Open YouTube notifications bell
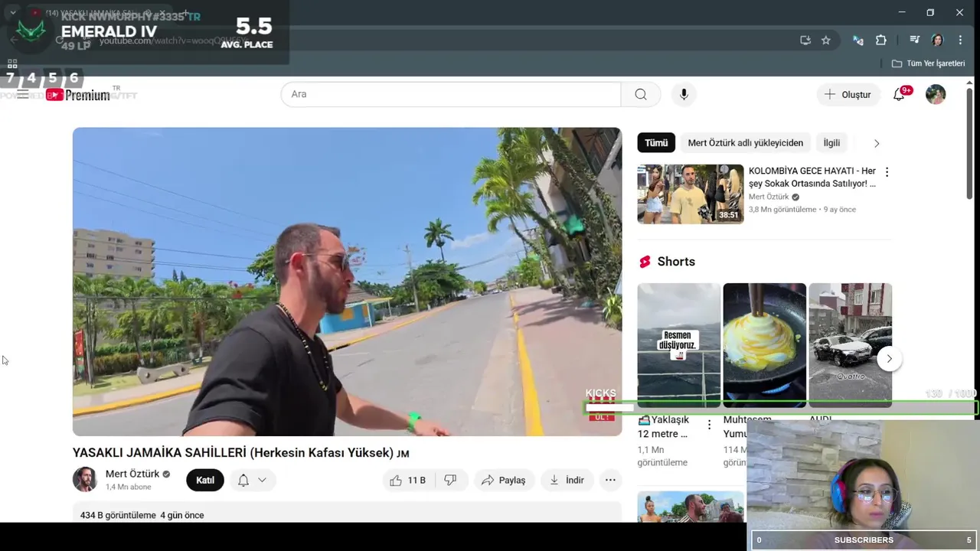Image resolution: width=980 pixels, height=551 pixels. tap(899, 94)
